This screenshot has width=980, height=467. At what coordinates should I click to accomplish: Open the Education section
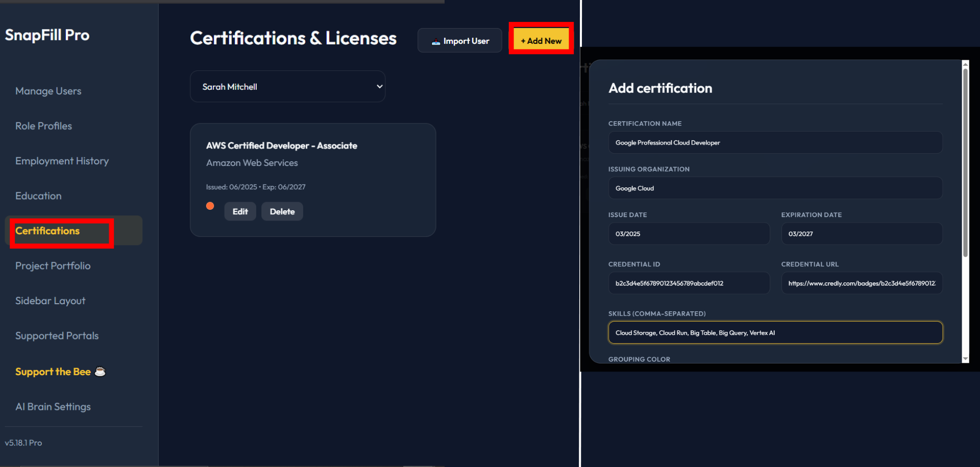pyautogui.click(x=38, y=195)
